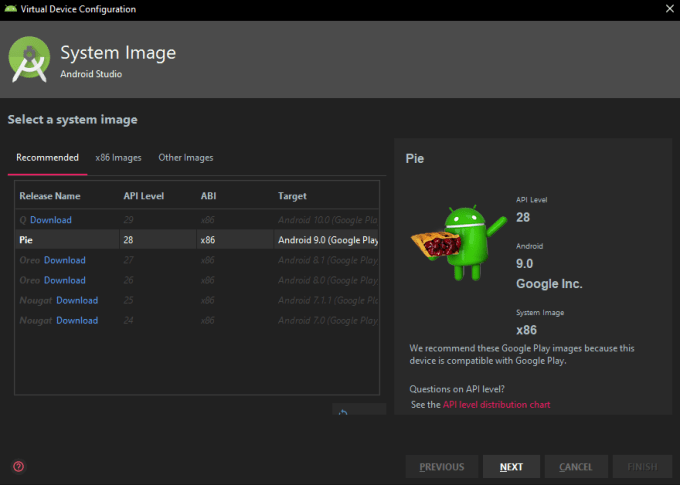Viewport: 680px width, 485px height.
Task: Select the Pie release row
Action: pos(197,240)
